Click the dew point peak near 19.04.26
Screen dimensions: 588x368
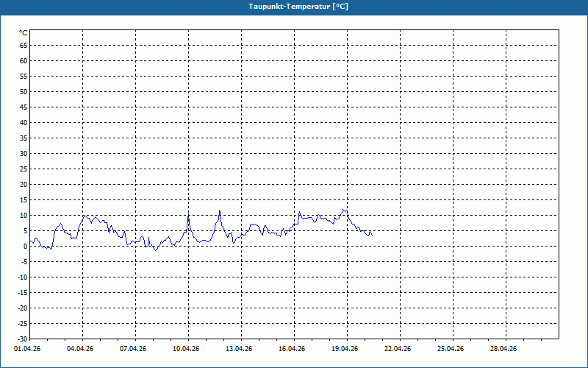click(x=344, y=209)
